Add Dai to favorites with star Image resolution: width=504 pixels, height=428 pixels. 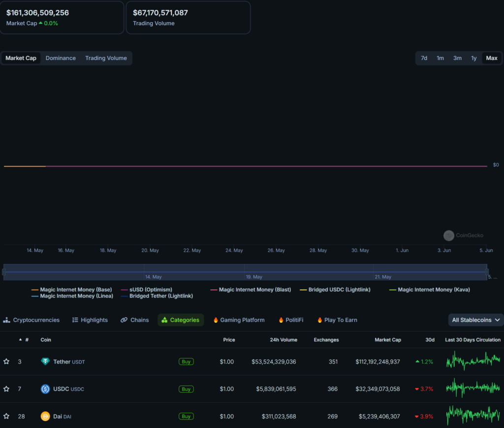click(x=6, y=416)
